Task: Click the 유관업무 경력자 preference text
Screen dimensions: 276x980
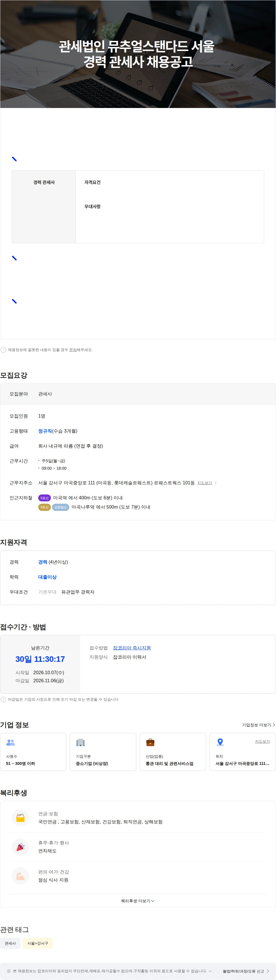Action: click(x=78, y=592)
